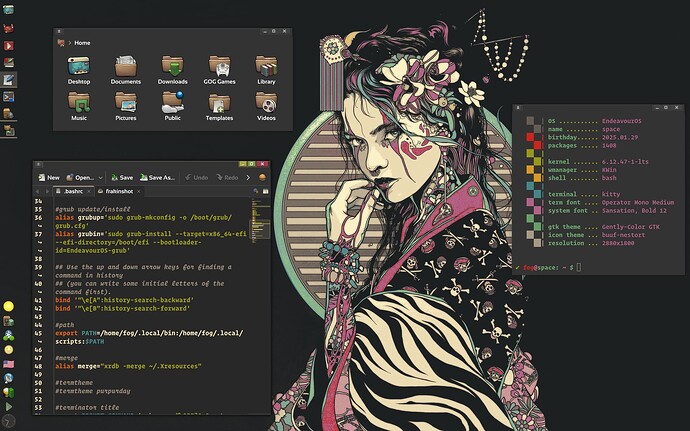Click the editor window pin menu icon
The height and width of the screenshot is (431, 690).
tap(38, 164)
